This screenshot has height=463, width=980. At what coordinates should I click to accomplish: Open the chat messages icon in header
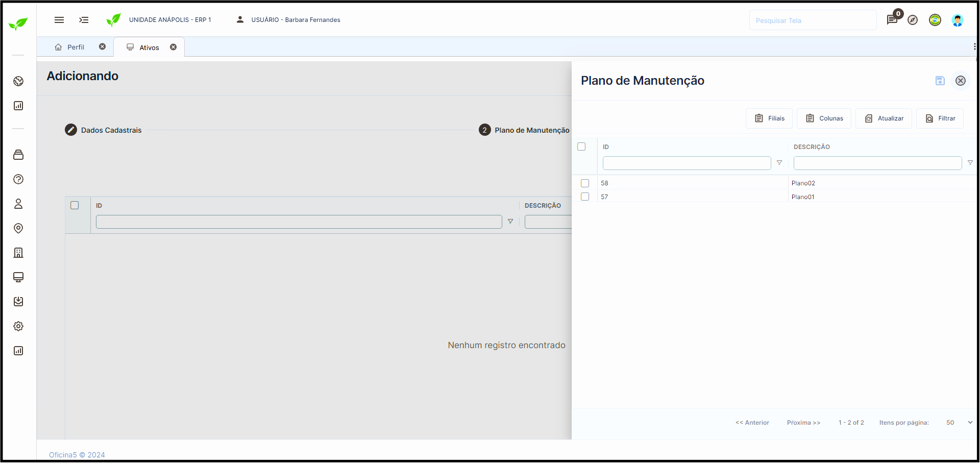coord(892,20)
